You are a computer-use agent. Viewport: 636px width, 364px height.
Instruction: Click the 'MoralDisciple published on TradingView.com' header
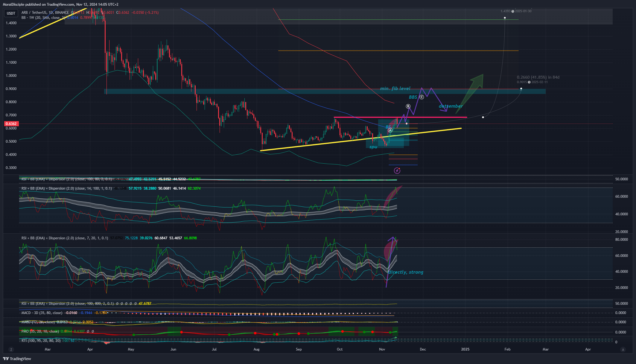point(39,4)
